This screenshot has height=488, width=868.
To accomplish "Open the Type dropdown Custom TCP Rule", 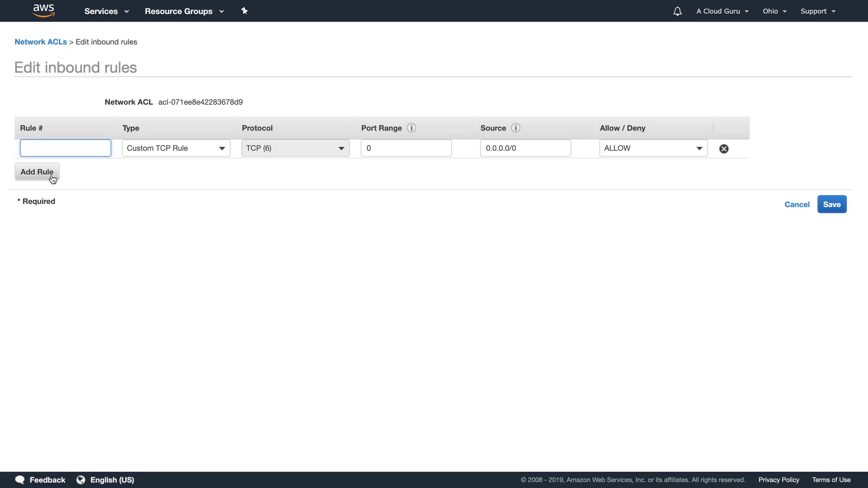I will click(x=176, y=148).
